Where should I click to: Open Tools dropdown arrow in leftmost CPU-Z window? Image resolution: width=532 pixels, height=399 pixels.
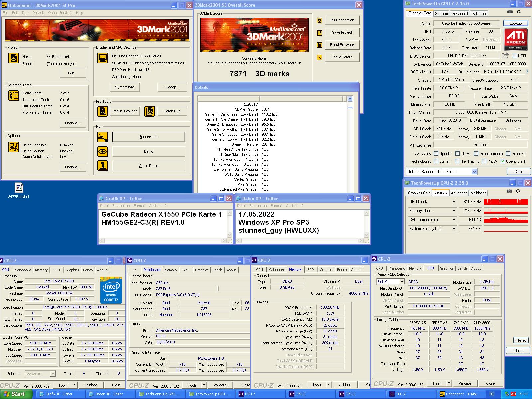click(74, 385)
